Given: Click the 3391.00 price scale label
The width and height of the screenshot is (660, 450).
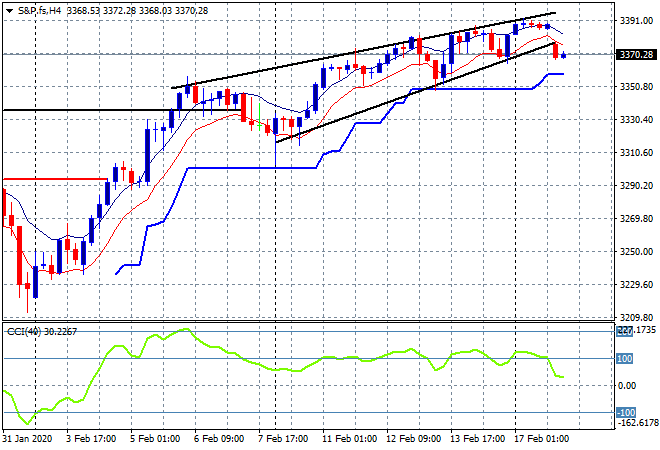Looking at the screenshot, I should (x=637, y=21).
